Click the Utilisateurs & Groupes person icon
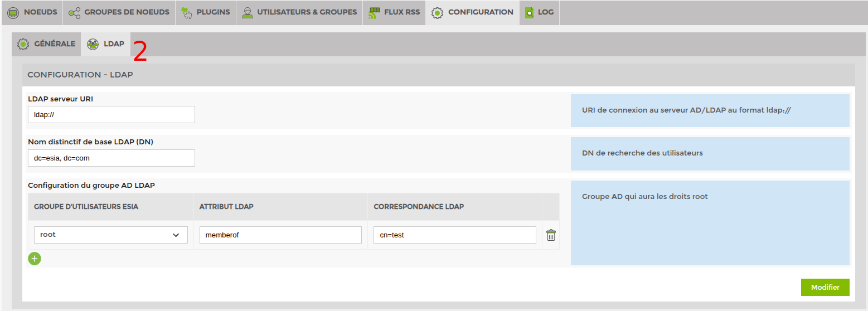The width and height of the screenshot is (868, 311). click(x=248, y=12)
